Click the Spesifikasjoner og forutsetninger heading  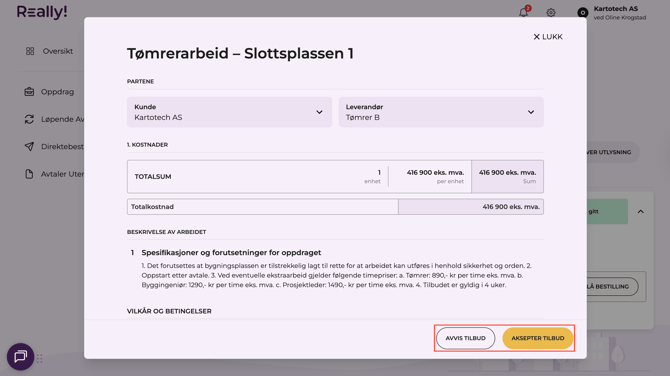tap(231, 253)
